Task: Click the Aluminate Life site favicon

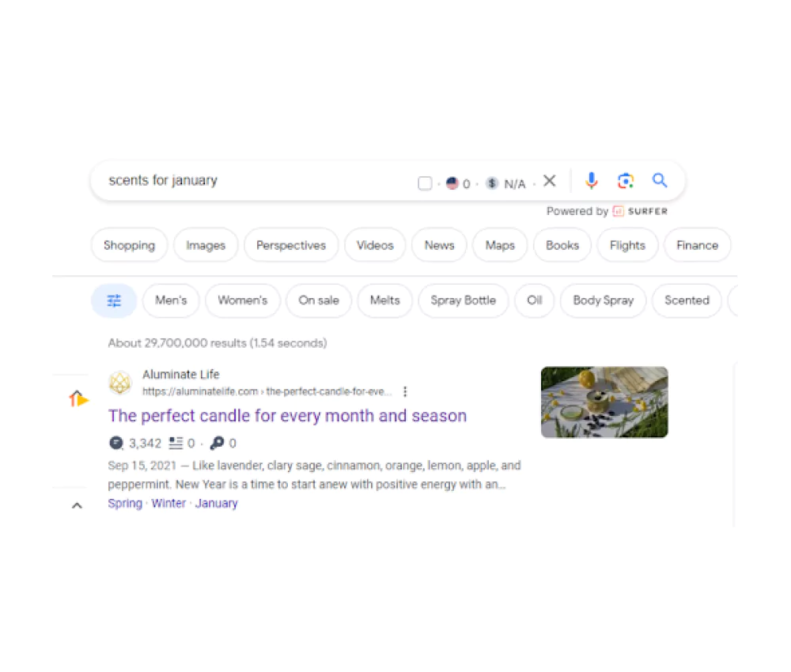Action: (120, 383)
